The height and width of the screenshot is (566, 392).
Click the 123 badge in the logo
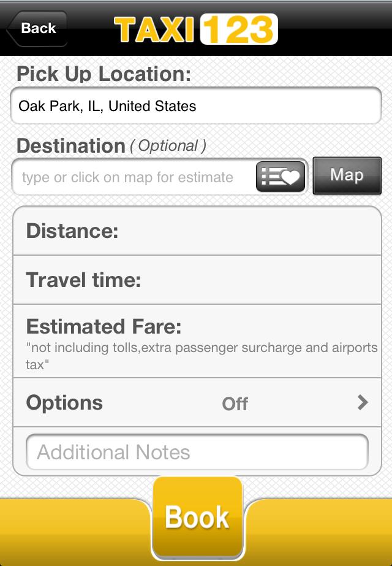tap(239, 29)
